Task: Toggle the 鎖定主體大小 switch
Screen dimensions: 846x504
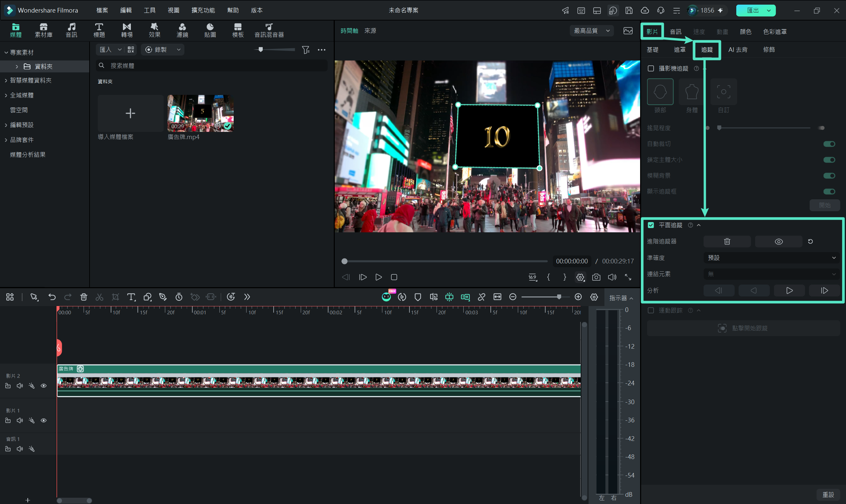Action: pyautogui.click(x=829, y=160)
